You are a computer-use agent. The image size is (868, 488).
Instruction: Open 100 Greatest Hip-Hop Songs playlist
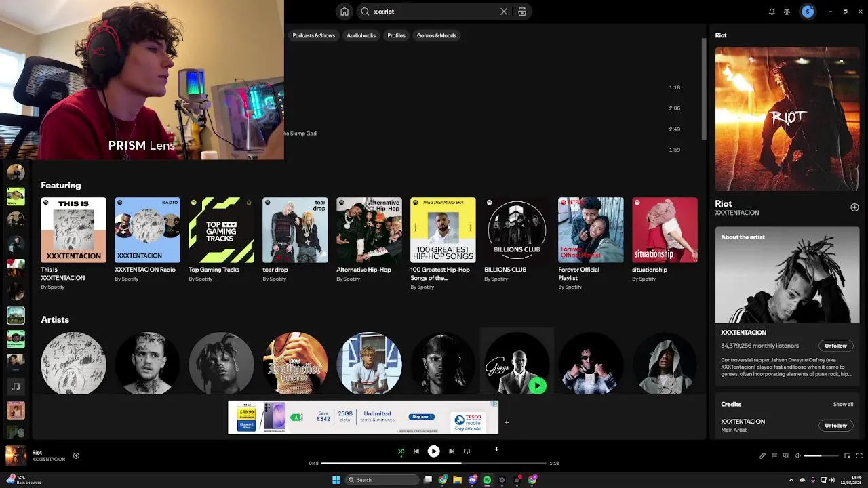(x=443, y=244)
